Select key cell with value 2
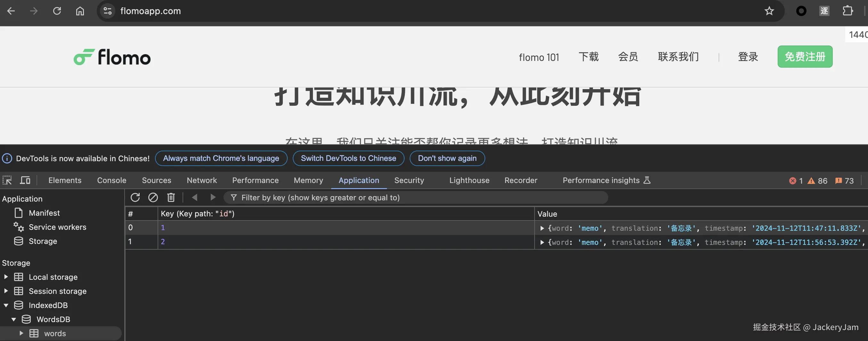This screenshot has width=868, height=341. [346, 242]
